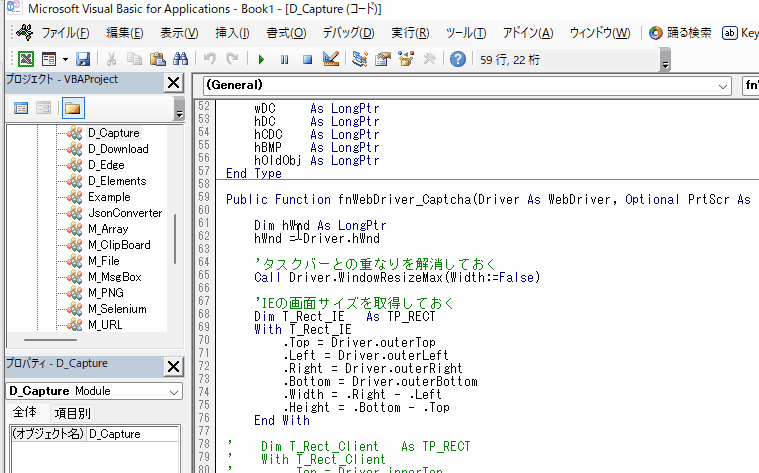759x473 pixels.
Task: Select the D_Edge module
Action: click(106, 165)
